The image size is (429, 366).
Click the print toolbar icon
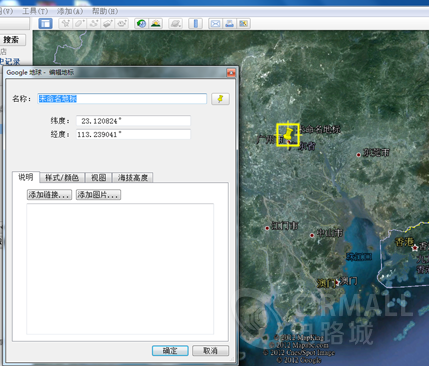(230, 24)
